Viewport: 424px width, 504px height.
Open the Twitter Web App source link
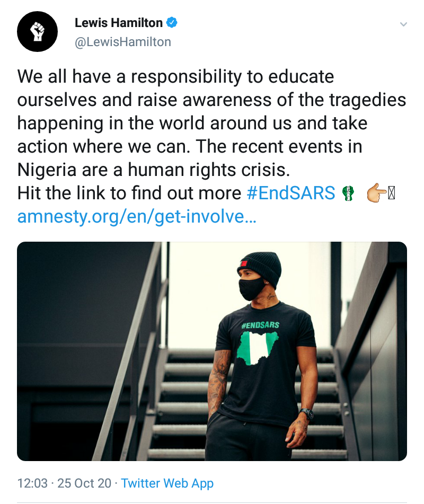[x=167, y=483]
